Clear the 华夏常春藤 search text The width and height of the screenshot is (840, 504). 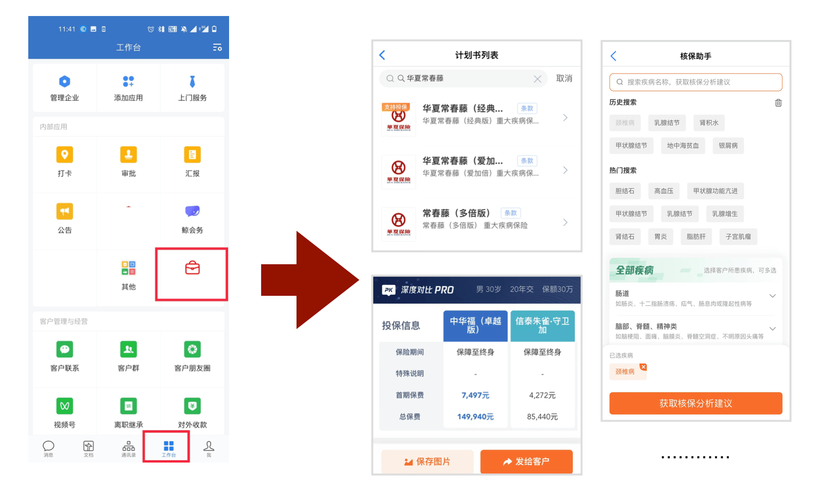(537, 79)
